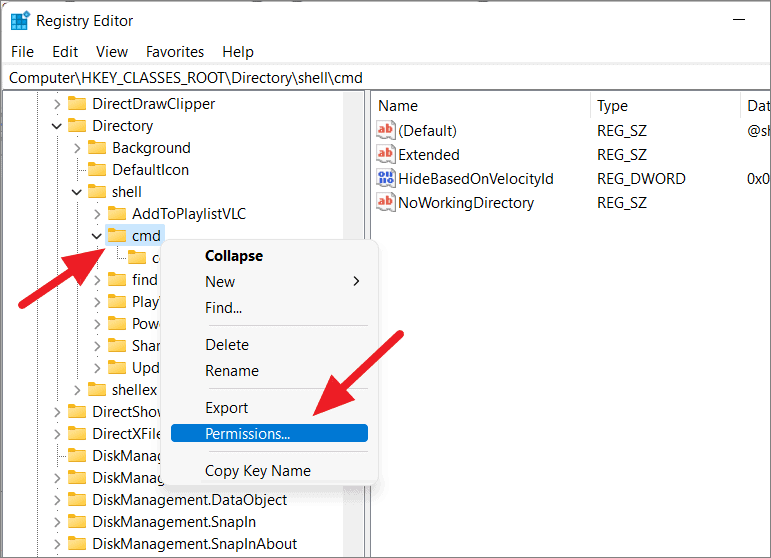Minimize the Registry Editor window

pyautogui.click(x=739, y=20)
